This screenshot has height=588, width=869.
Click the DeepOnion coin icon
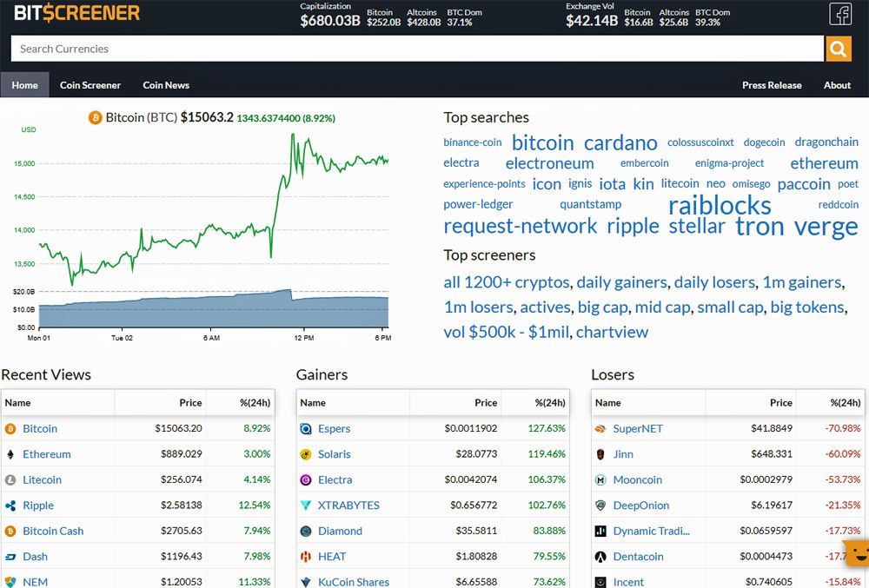click(600, 505)
